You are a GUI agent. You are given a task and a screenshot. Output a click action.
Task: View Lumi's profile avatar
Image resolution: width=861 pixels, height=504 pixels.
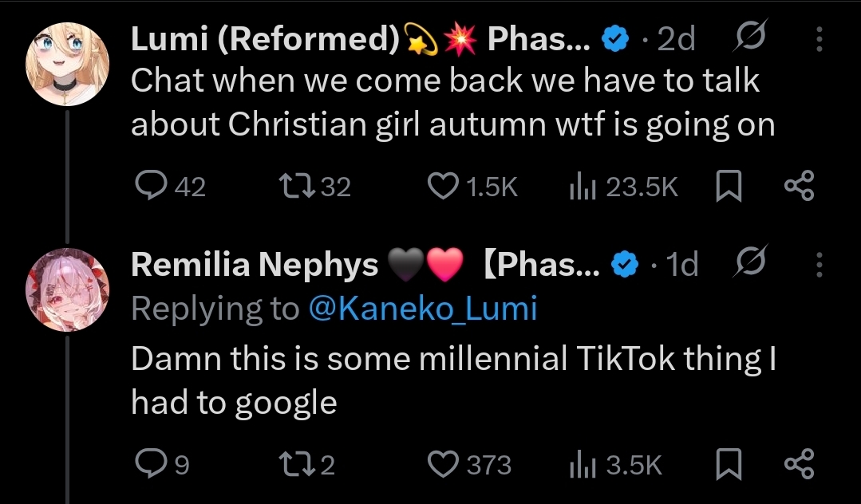tap(67, 61)
